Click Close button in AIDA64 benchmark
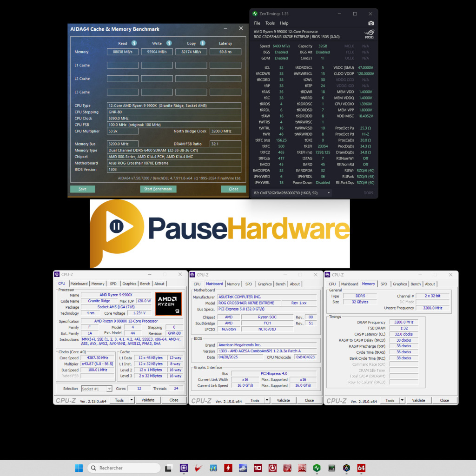Screen dimensions: 476x476 pos(233,189)
